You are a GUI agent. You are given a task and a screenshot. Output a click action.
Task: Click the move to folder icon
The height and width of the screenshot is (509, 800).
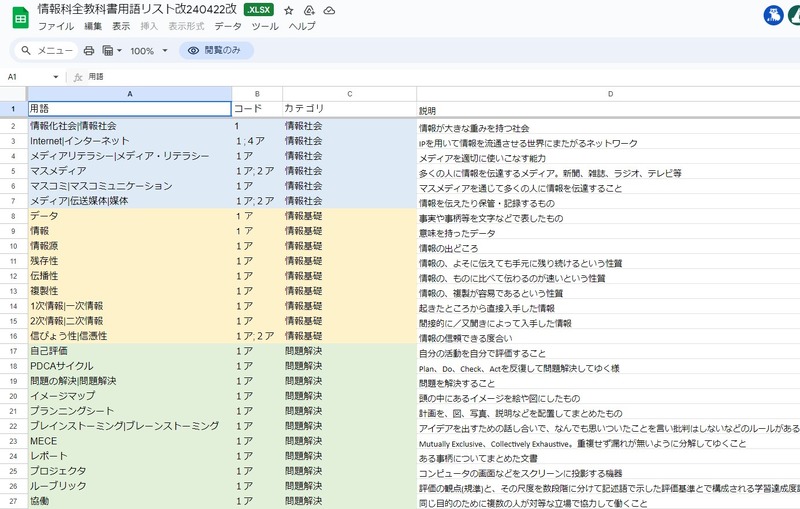point(309,10)
